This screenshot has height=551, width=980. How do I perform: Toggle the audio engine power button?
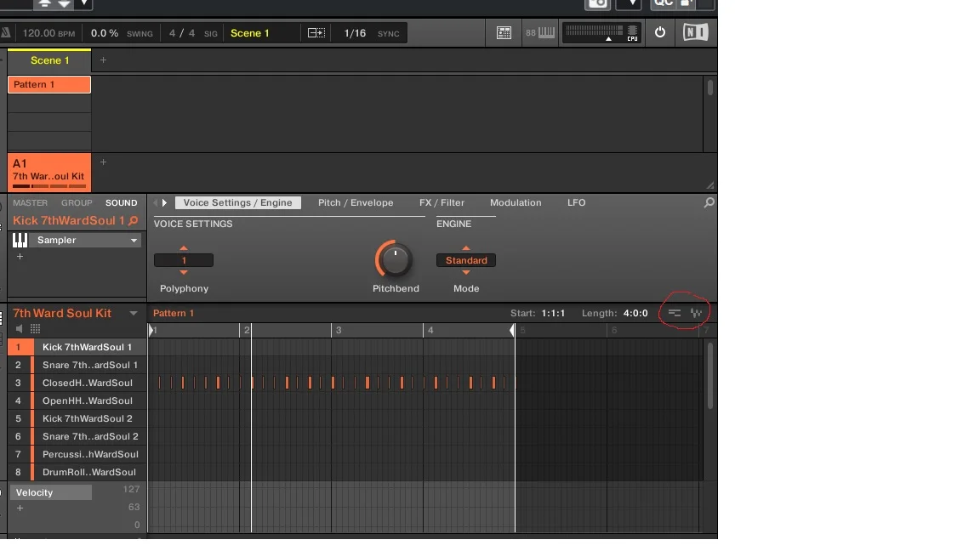point(660,32)
